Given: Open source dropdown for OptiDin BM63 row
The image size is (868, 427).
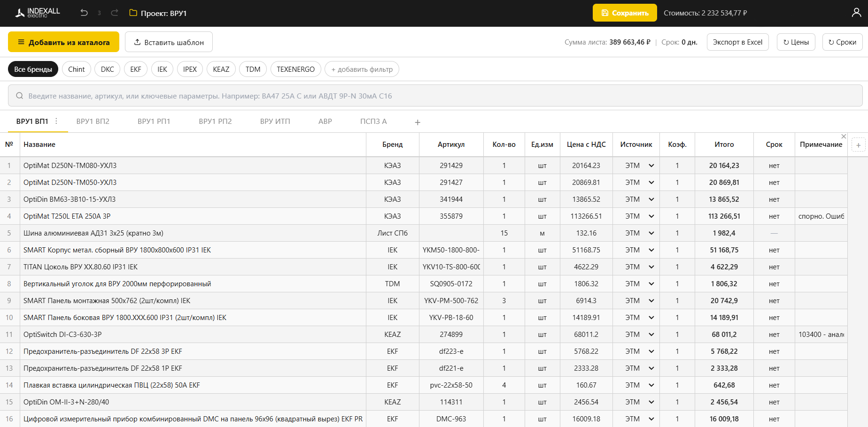Looking at the screenshot, I should tap(651, 199).
